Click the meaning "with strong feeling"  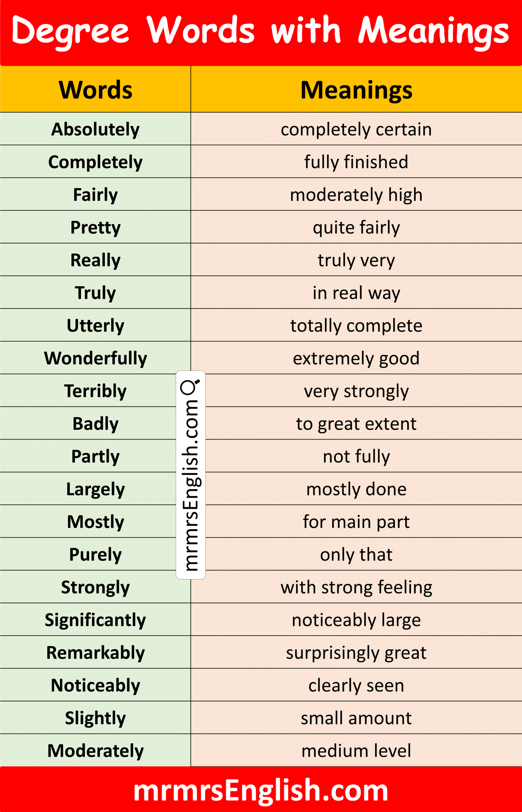pos(356,587)
